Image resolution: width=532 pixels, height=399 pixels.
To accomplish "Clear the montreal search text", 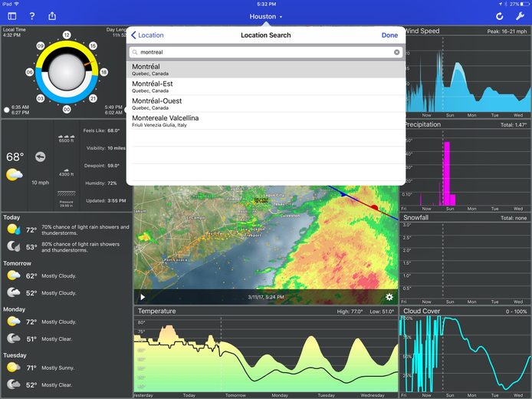I will click(396, 52).
